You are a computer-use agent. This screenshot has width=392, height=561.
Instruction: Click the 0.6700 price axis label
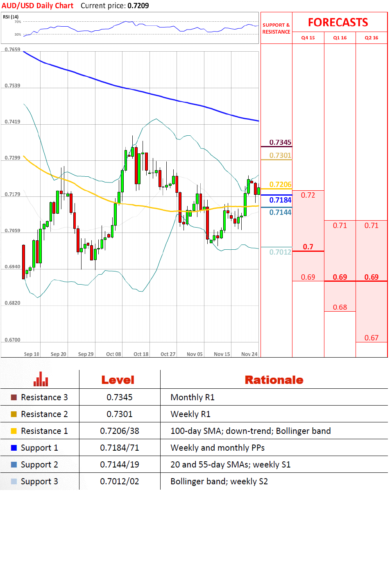point(12,340)
